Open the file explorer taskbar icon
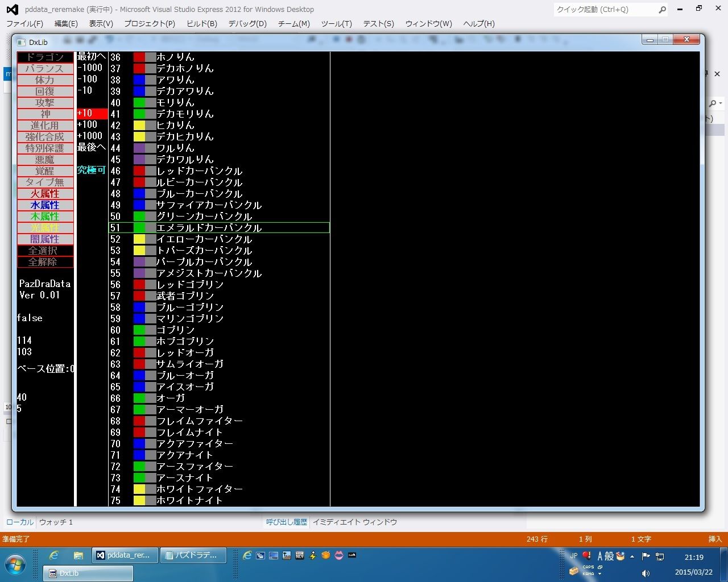This screenshot has height=582, width=728. coord(78,555)
